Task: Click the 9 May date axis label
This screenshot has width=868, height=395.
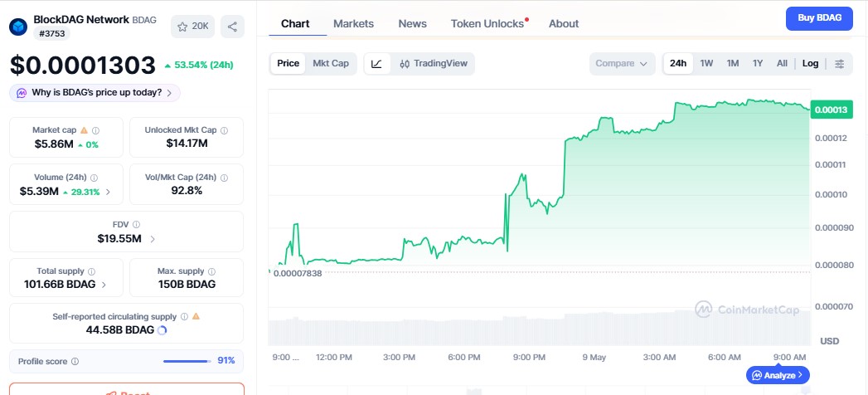Action: click(594, 358)
